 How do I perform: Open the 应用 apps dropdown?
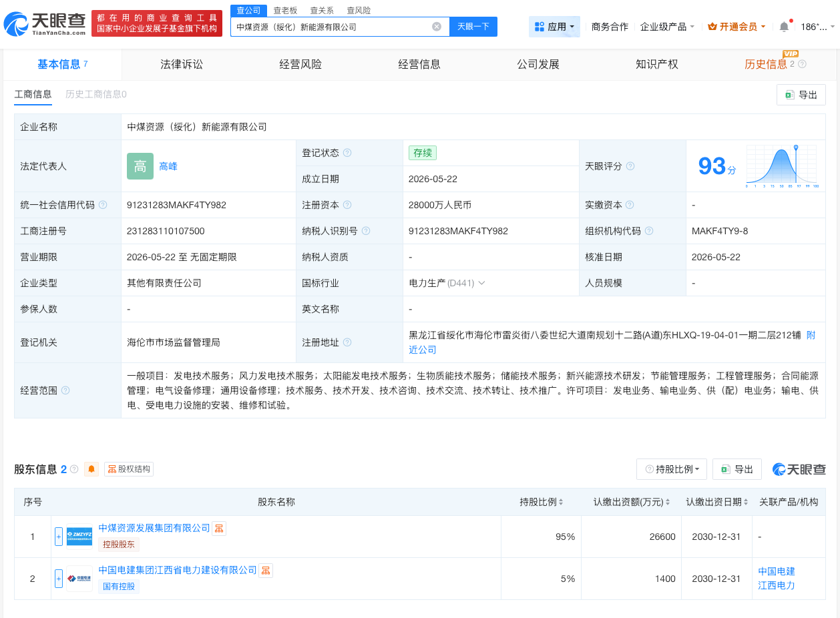(x=554, y=27)
